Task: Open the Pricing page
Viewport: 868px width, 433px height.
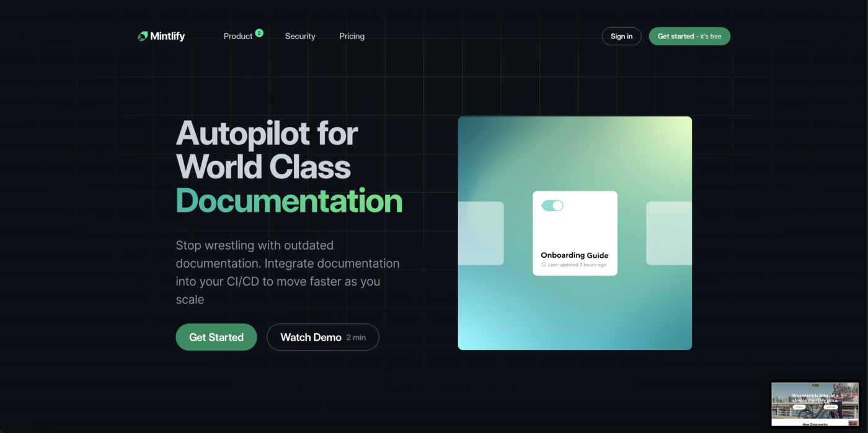Action: [x=352, y=37]
